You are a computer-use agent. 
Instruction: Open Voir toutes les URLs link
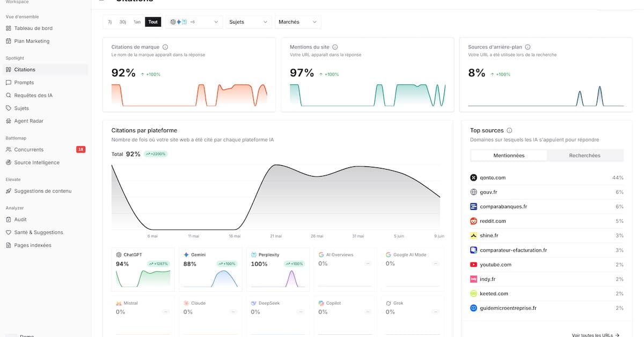596,334
